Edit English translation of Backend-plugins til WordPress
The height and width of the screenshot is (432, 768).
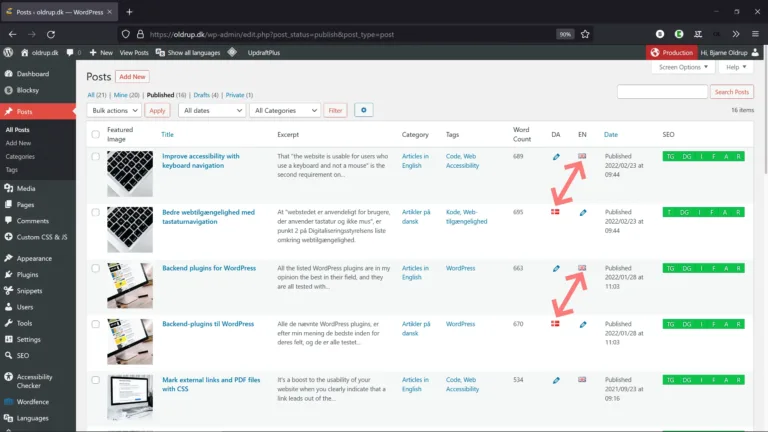[x=582, y=324]
